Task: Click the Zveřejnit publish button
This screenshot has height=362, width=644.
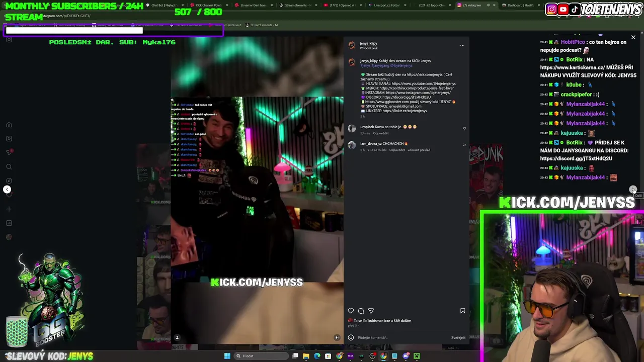Action: coord(458,337)
